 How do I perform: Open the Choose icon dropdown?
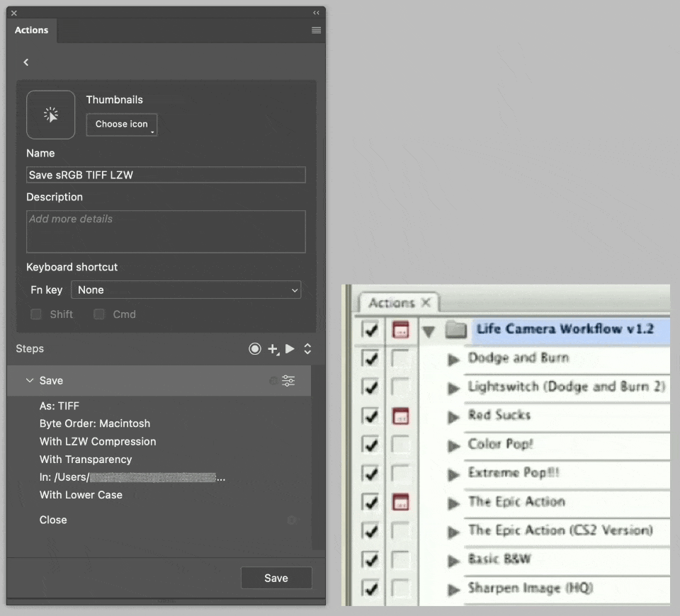121,125
